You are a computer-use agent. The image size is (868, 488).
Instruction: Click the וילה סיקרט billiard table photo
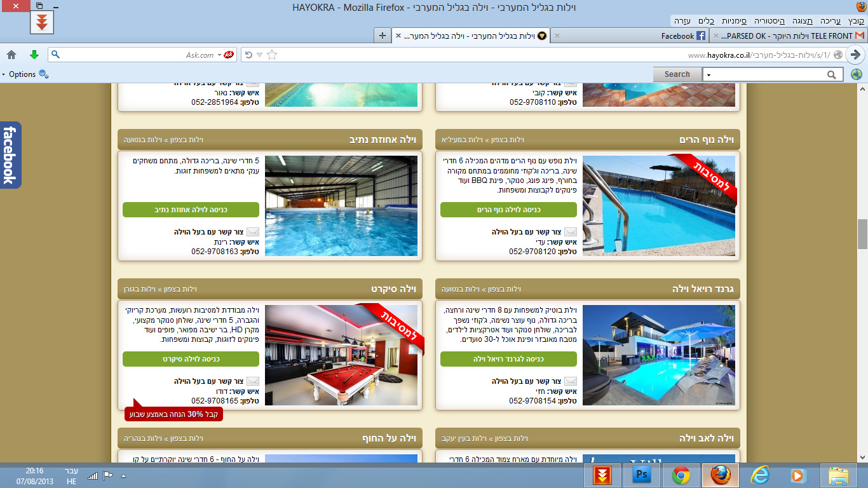[x=341, y=355]
